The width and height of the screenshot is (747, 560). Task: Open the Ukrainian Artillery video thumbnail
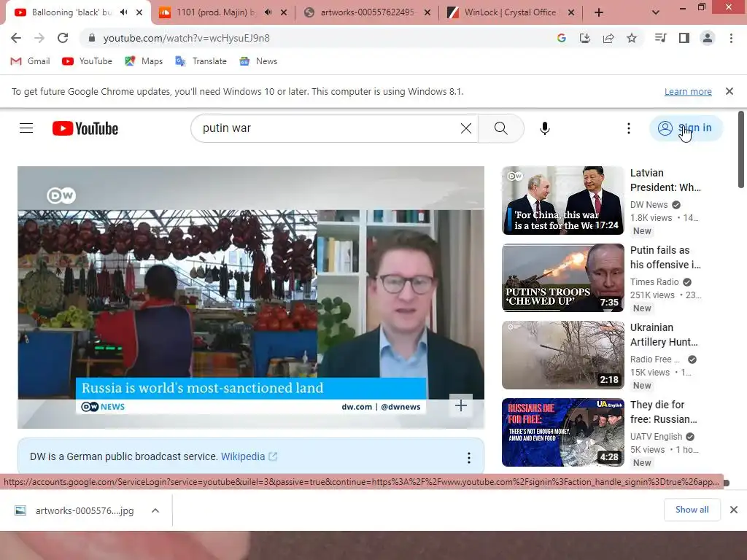pyautogui.click(x=563, y=355)
